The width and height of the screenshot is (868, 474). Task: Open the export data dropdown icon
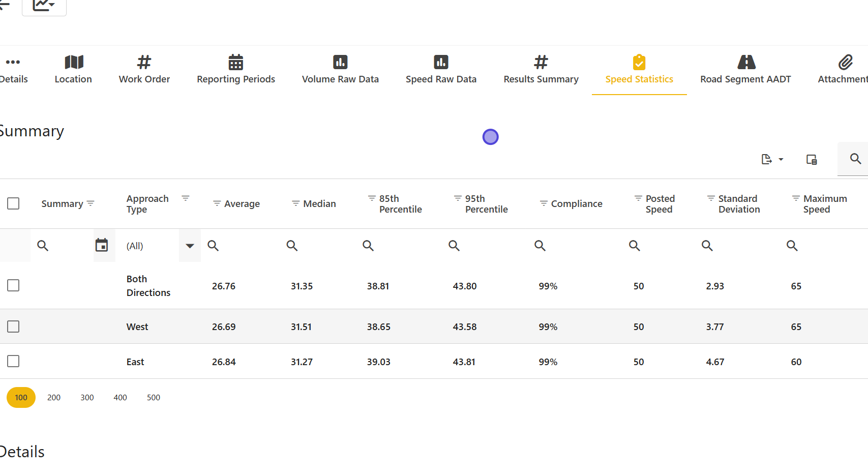point(771,160)
